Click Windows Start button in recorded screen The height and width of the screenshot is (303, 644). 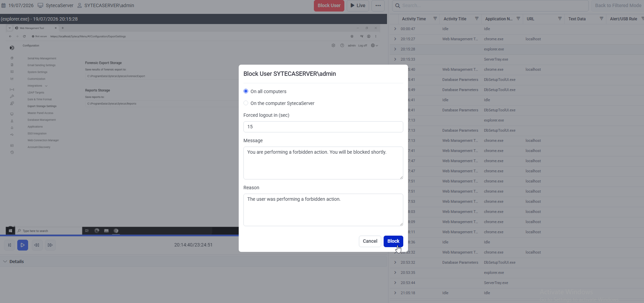click(x=10, y=231)
